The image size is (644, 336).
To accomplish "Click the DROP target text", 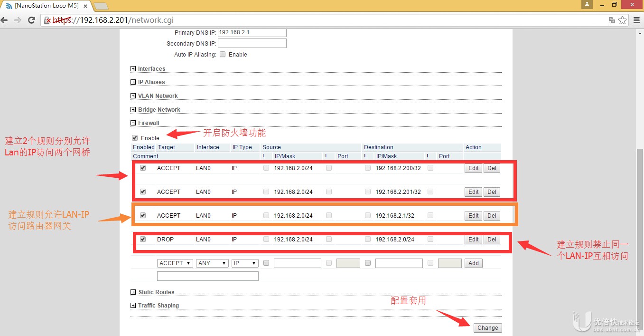I will (165, 239).
